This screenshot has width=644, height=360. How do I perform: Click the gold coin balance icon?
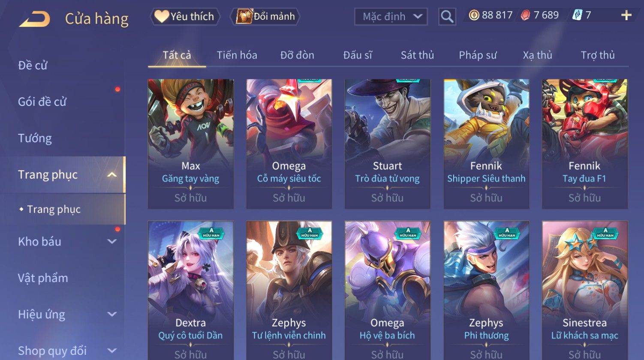(474, 15)
